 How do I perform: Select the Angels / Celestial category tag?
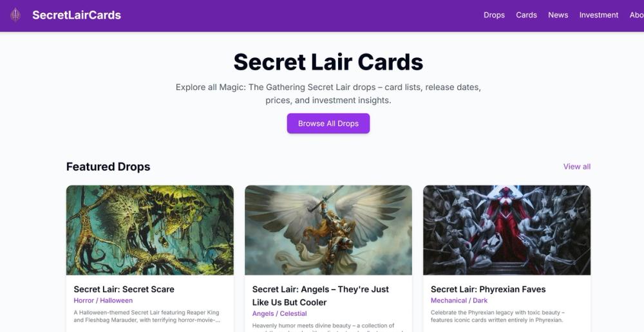click(x=279, y=313)
